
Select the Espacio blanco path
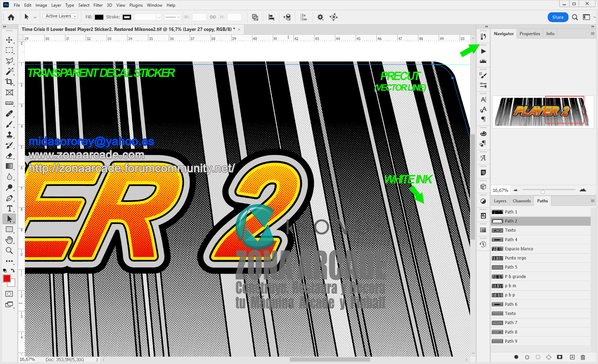519,249
